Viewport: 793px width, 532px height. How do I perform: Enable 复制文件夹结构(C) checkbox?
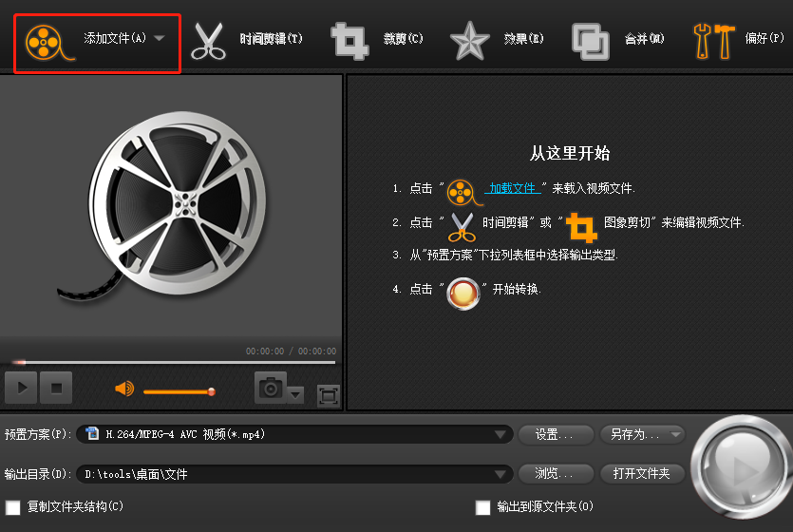pos(13,507)
